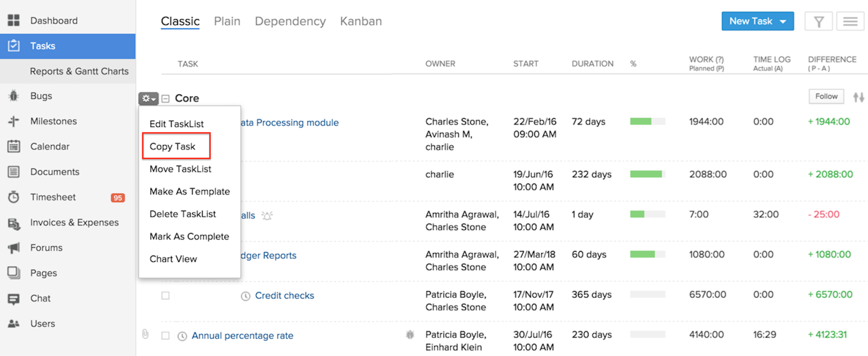The image size is (868, 356).
Task: Click the reminder bell icon in task row
Action: [267, 216]
